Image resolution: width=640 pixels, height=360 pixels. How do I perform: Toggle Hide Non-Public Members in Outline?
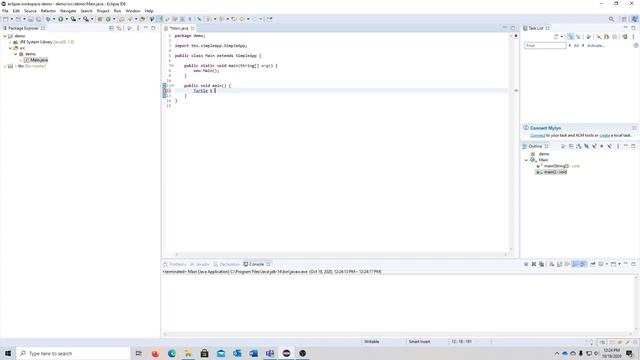601,146
